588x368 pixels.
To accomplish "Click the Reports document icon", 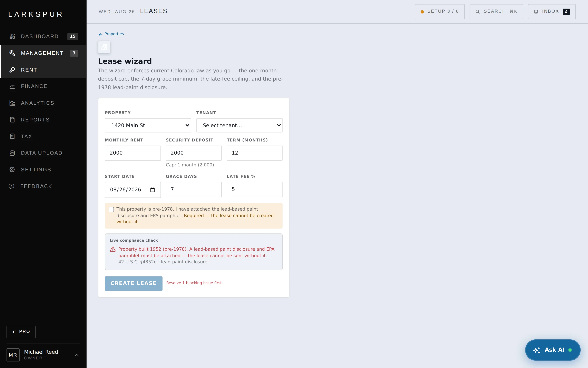I will pyautogui.click(x=12, y=120).
